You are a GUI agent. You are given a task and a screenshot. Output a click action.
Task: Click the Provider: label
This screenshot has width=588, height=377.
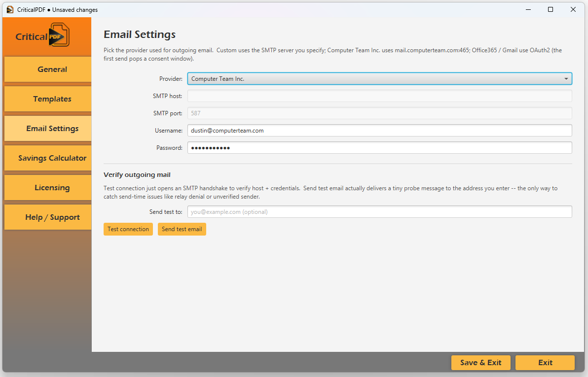(171, 79)
